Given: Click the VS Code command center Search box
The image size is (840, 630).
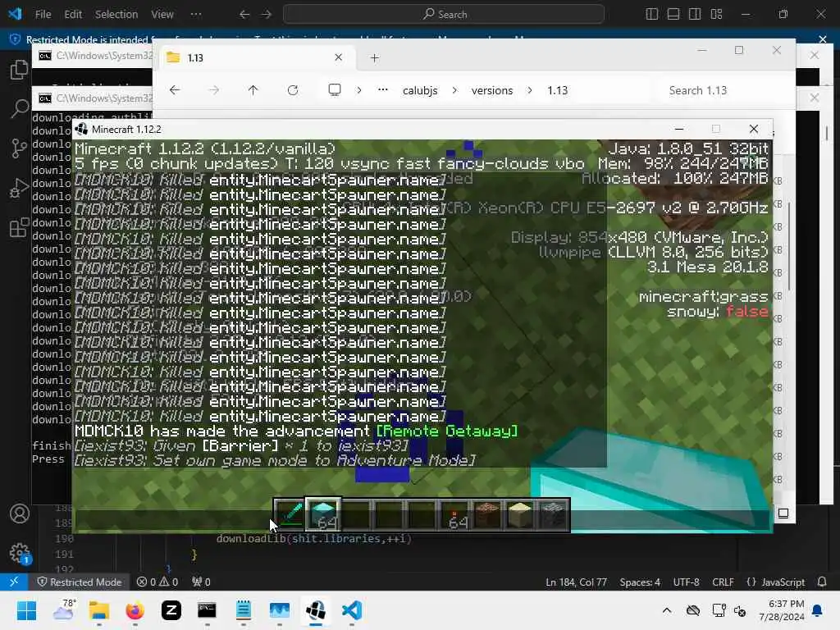Looking at the screenshot, I should 444,15.
